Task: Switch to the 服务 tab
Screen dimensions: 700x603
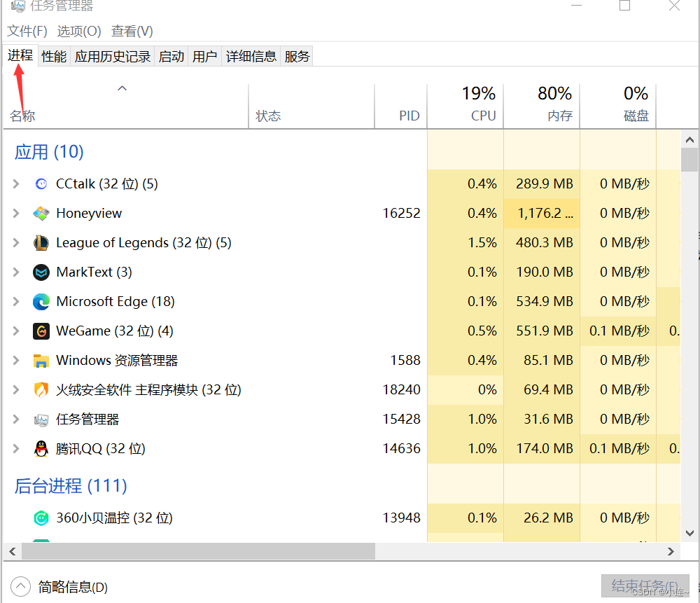Action: click(297, 56)
